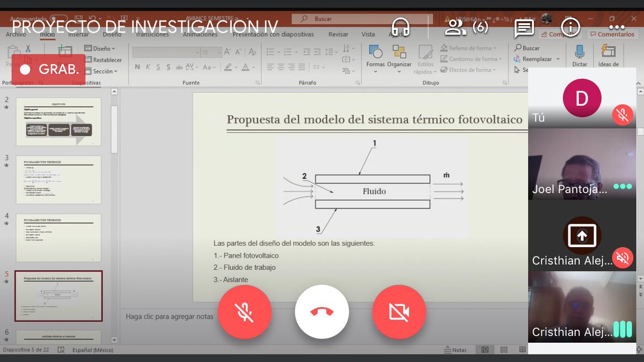644x362 pixels.
Task: Hang up the call
Action: click(322, 312)
